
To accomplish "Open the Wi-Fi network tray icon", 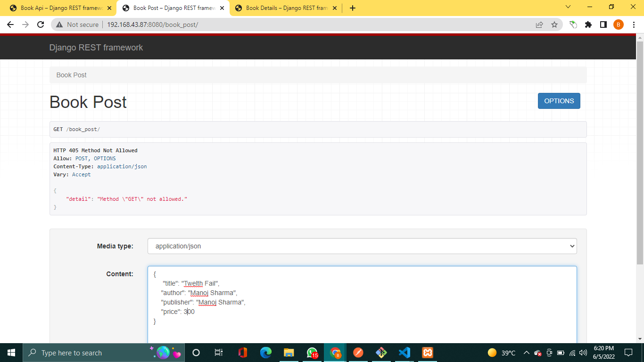I will [572, 353].
